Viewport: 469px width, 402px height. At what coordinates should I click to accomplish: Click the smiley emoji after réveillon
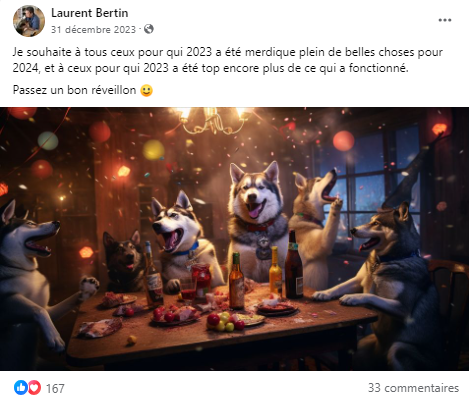tap(146, 90)
